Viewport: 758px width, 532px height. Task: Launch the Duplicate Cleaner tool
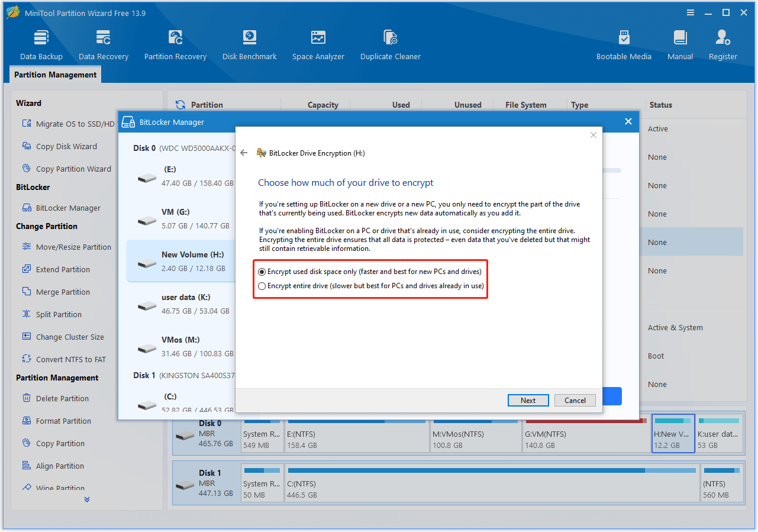[x=391, y=45]
